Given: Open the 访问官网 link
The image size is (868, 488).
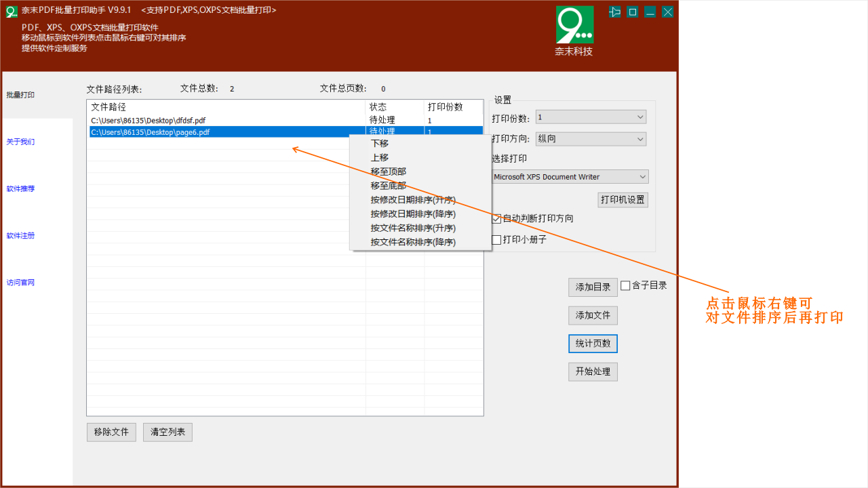Looking at the screenshot, I should 20,282.
